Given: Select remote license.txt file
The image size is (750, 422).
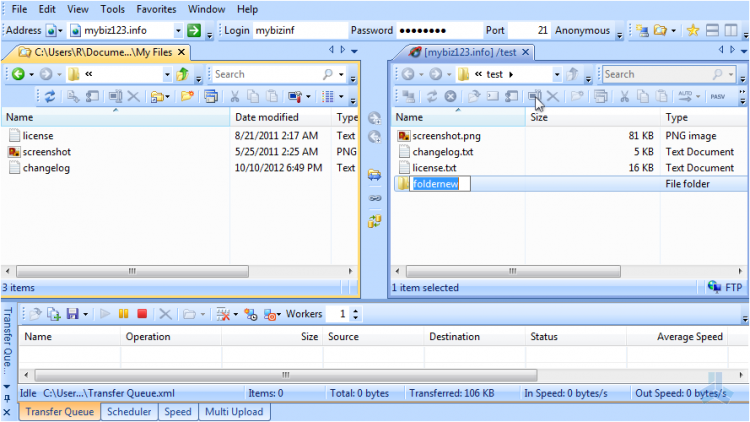Looking at the screenshot, I should click(x=434, y=168).
